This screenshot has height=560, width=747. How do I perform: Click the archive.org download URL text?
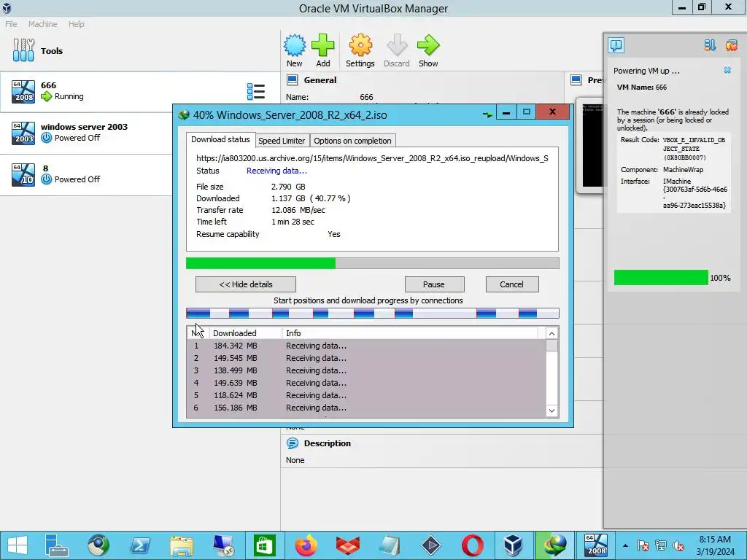pos(372,158)
